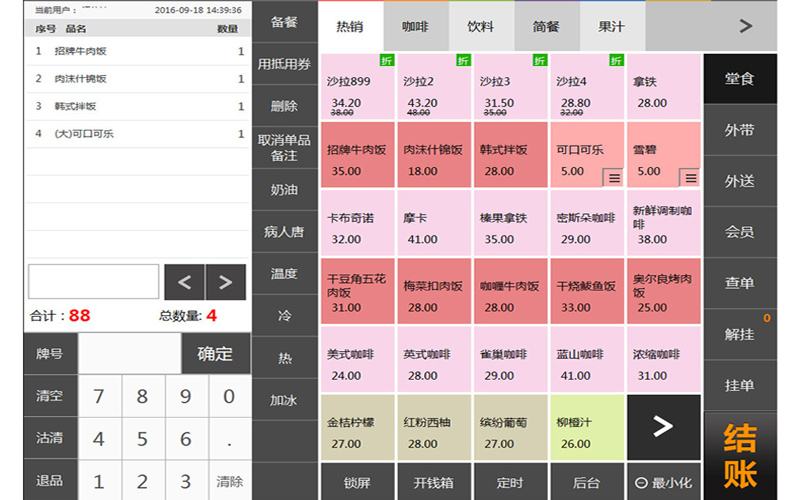
Task: Click 牌号 table number button
Action: click(49, 354)
